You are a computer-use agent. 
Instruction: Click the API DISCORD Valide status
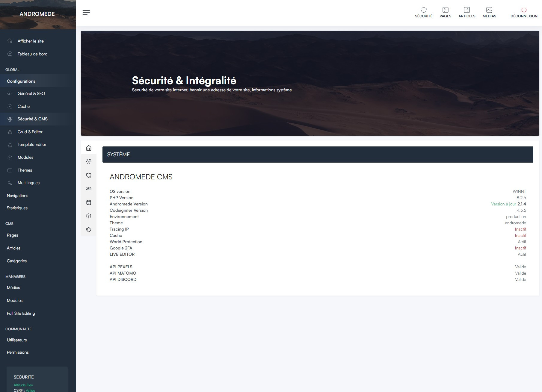tap(520, 279)
